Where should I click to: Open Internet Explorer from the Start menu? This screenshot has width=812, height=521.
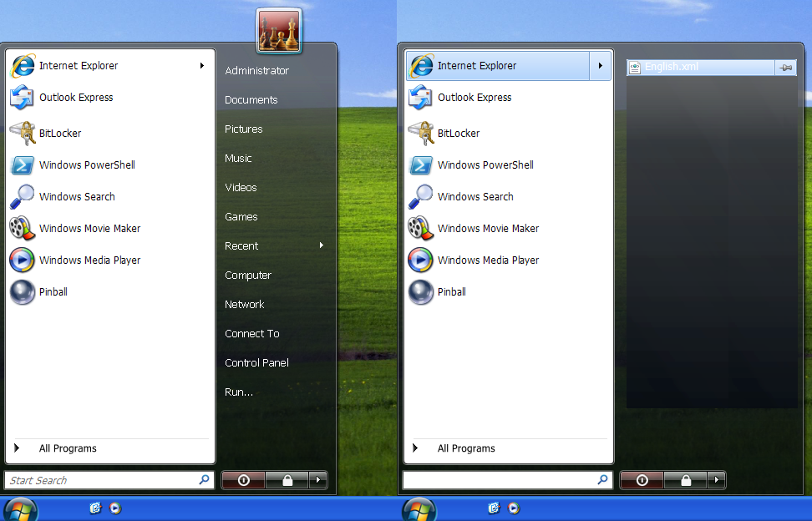click(78, 65)
